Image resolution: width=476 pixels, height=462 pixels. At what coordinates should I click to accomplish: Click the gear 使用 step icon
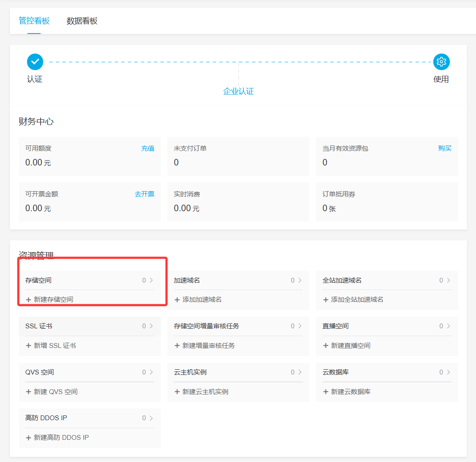pyautogui.click(x=441, y=62)
